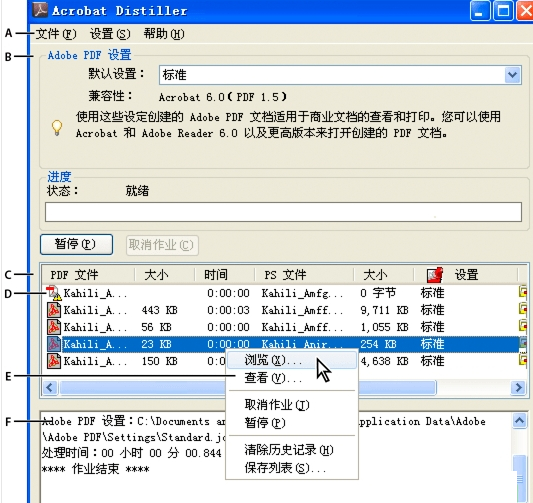Image resolution: width=533 pixels, height=503 pixels.
Task: Click the 设置 column header
Action: (x=466, y=275)
